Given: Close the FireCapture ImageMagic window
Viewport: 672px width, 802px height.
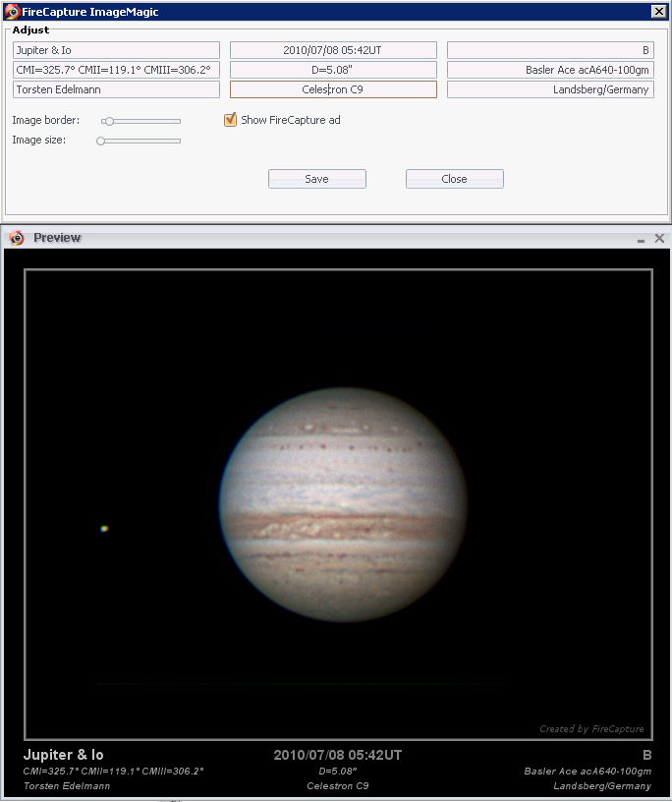Looking at the screenshot, I should pos(658,11).
